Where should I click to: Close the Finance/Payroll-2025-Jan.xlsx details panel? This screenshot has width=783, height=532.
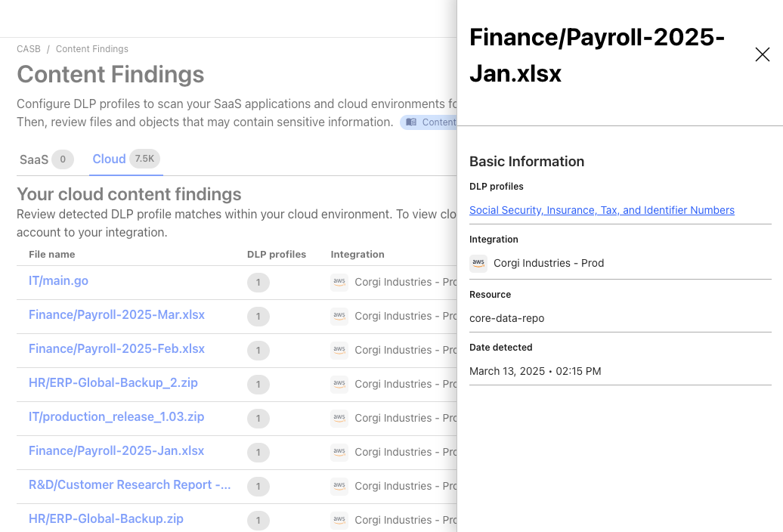[x=762, y=54]
